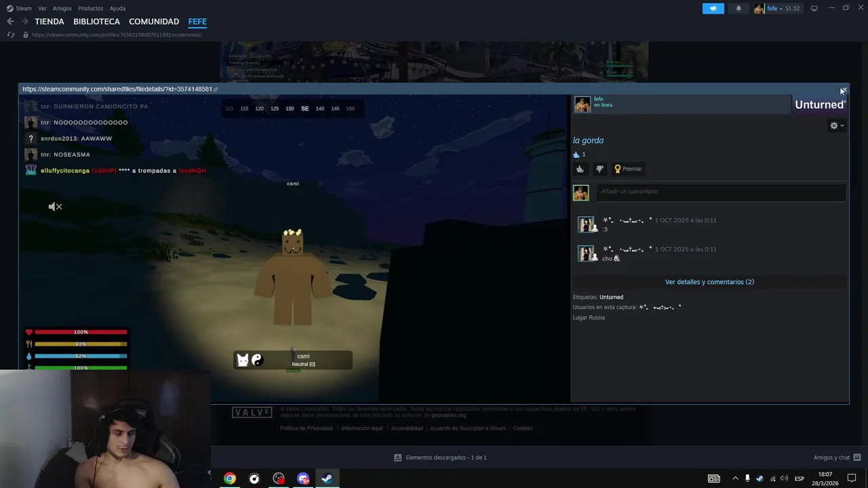Expand the fefe account dropdown

[x=778, y=8]
